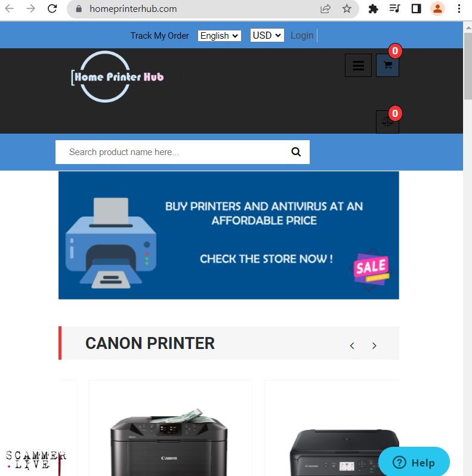The height and width of the screenshot is (476, 472).
Task: Bookmark this page with the star icon
Action: [347, 8]
